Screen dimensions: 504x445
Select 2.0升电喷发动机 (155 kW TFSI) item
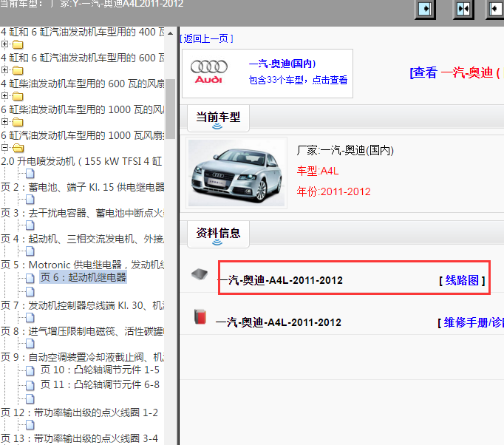click(x=81, y=161)
